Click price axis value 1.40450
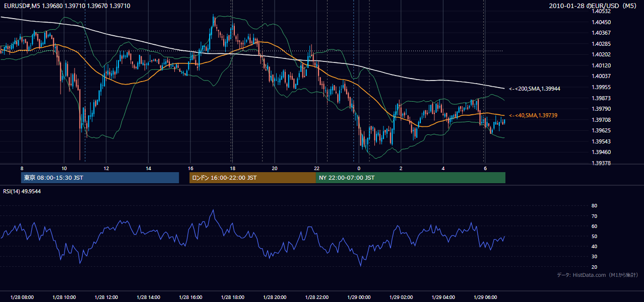The image size is (644, 302). [x=601, y=22]
